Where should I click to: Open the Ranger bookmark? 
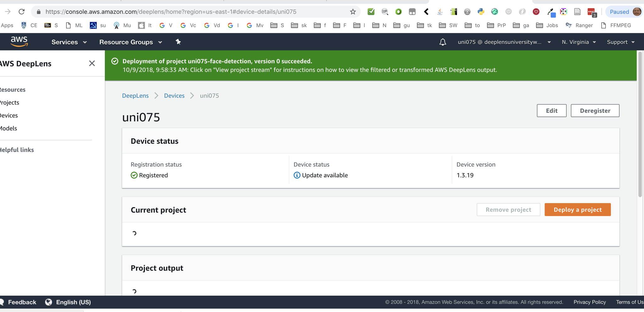pos(579,25)
